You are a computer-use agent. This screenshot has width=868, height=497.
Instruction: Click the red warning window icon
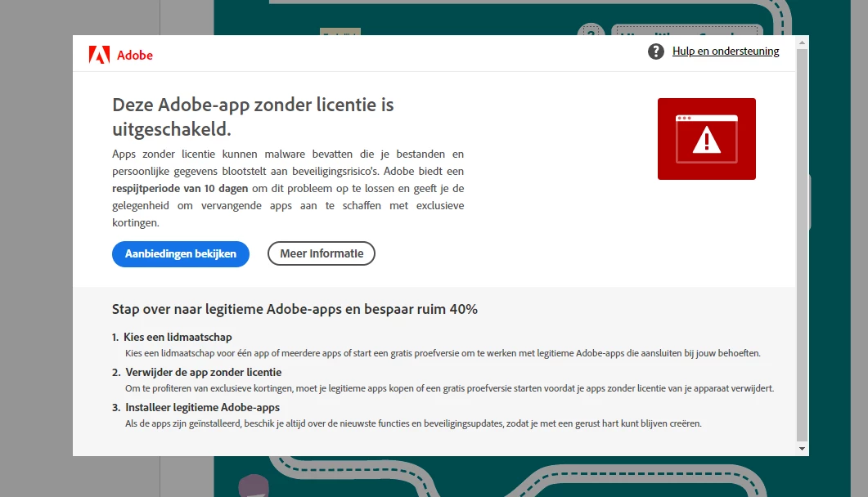click(706, 139)
